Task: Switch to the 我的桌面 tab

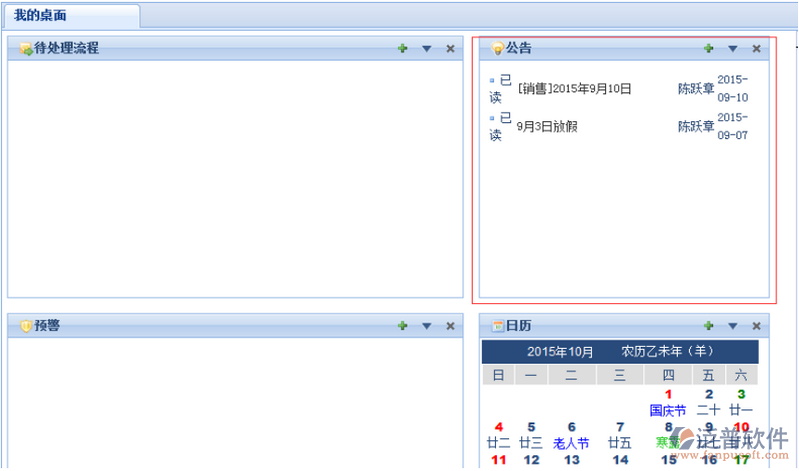Action: pos(41,16)
